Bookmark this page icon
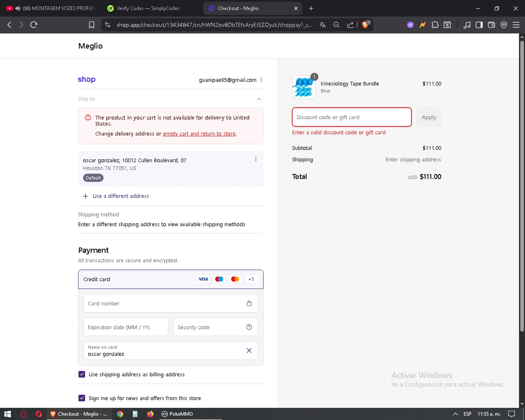525x420 pixels. [92, 25]
